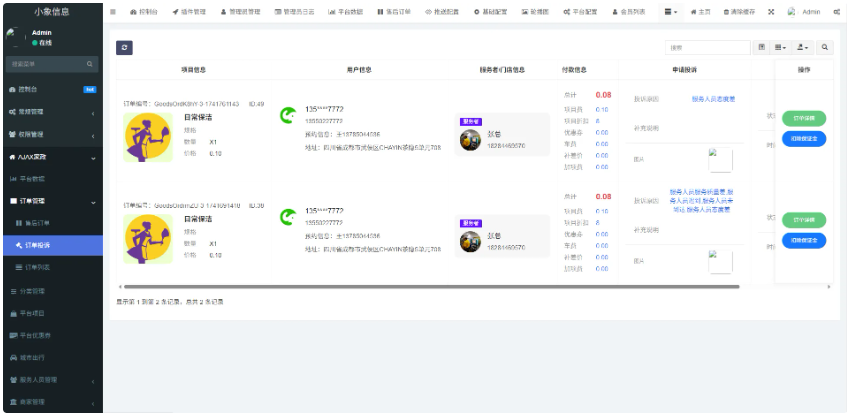Toggle the table card view button

761,48
